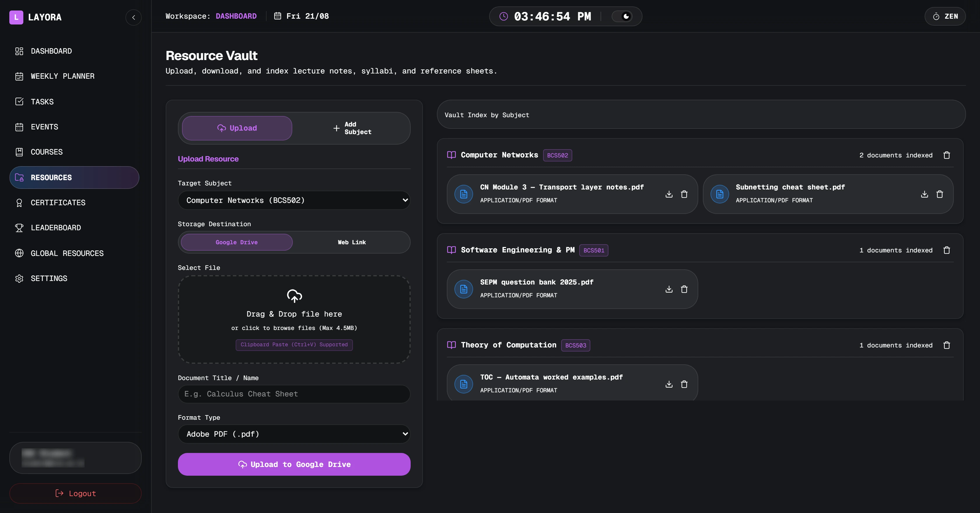This screenshot has width=980, height=513.
Task: Click the clock icon beside the time
Action: point(503,16)
